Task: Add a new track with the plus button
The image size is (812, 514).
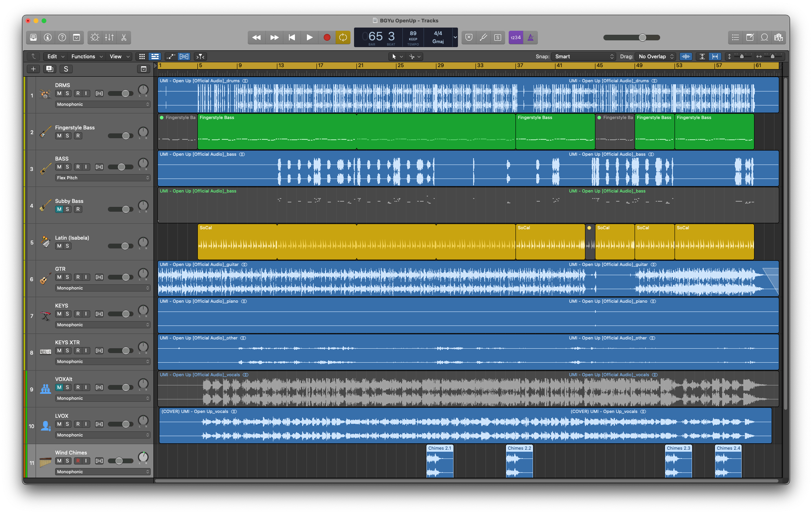Action: tap(33, 69)
